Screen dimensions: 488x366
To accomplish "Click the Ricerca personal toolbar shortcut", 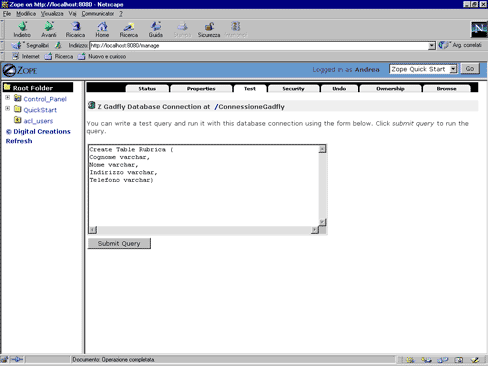I will pyautogui.click(x=59, y=56).
